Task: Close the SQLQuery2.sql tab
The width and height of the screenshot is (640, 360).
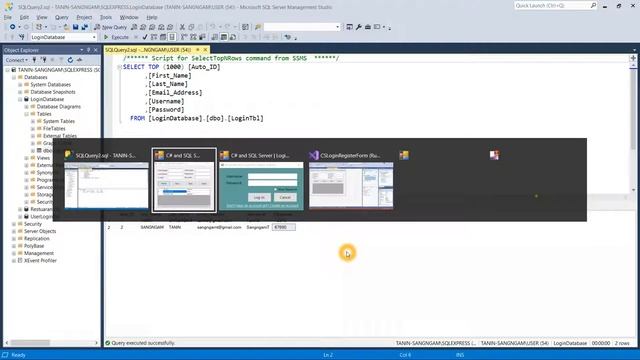Action: click(x=205, y=50)
